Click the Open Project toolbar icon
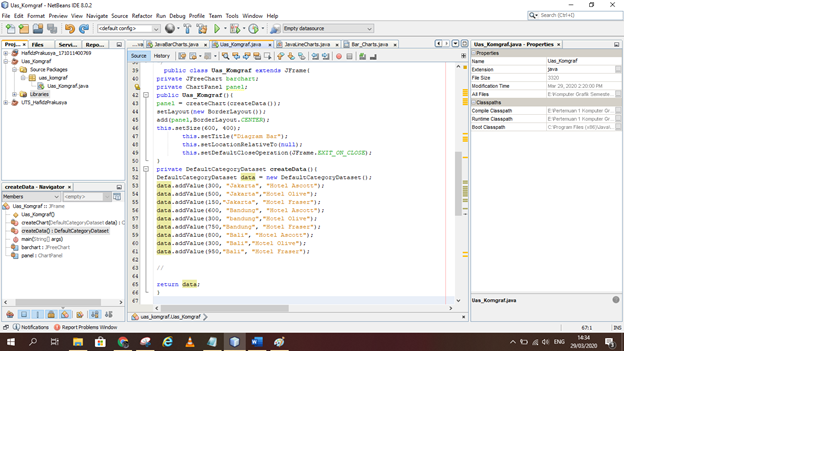Image resolution: width=819 pixels, height=460 pixels. pyautogui.click(x=38, y=29)
